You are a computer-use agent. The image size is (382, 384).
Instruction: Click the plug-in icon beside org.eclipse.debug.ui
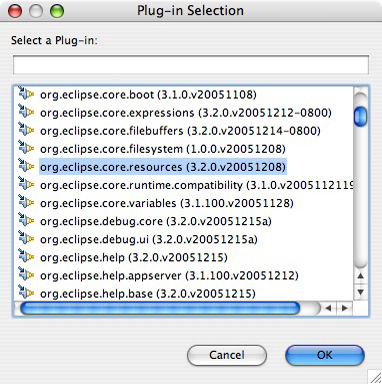[x=26, y=239]
